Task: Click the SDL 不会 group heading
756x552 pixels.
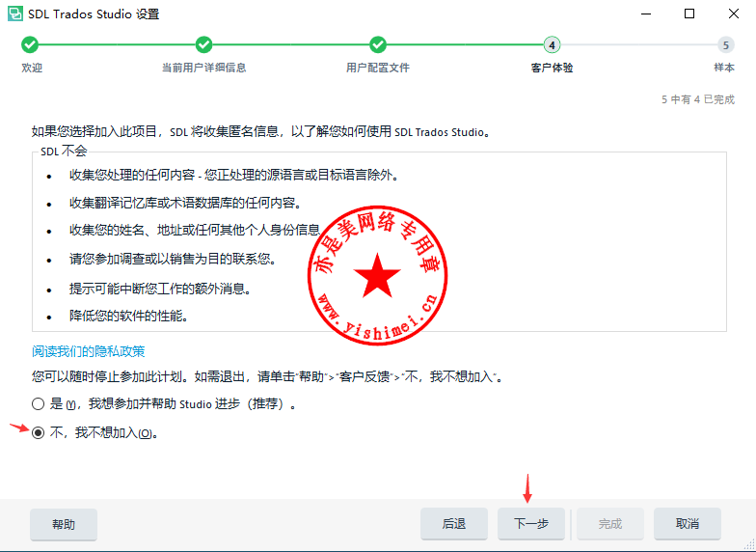Action: point(64,152)
